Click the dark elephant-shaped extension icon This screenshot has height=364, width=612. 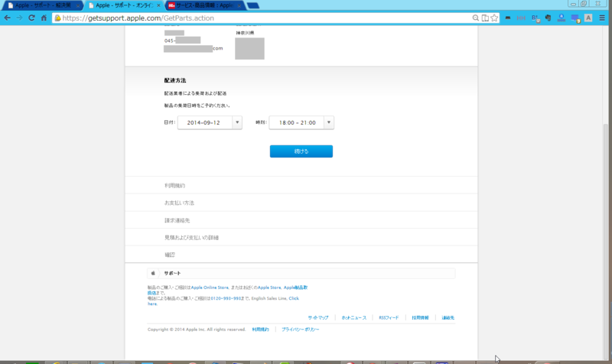coord(548,18)
